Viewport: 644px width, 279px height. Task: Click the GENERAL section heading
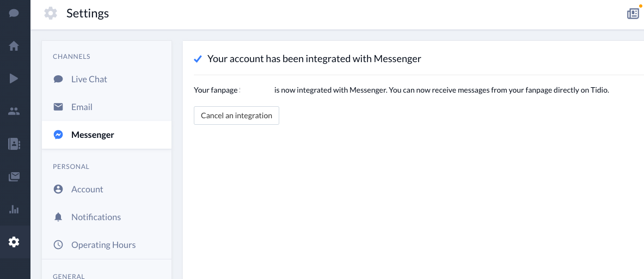click(x=69, y=276)
